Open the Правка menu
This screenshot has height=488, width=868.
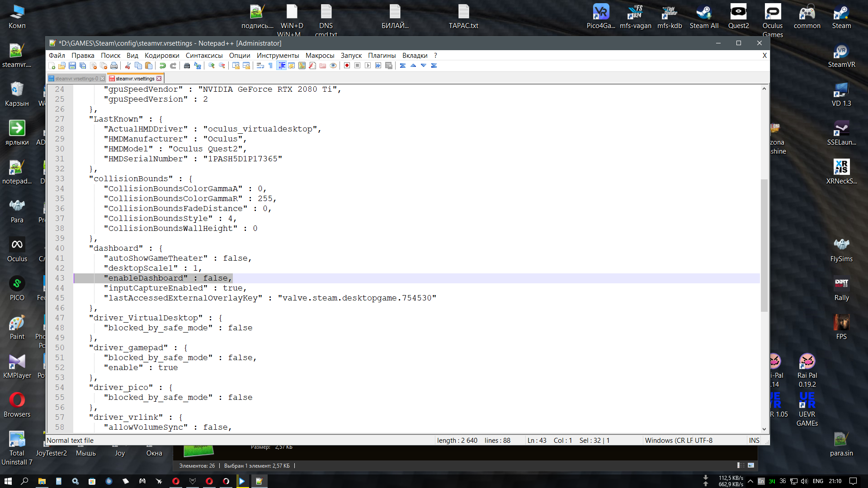click(83, 56)
